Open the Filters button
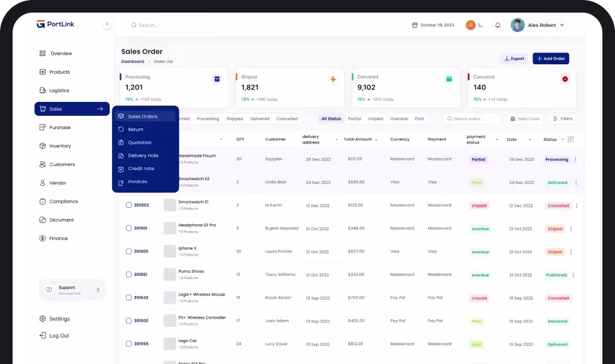Viewport: 615px width, 364px height. [563, 119]
